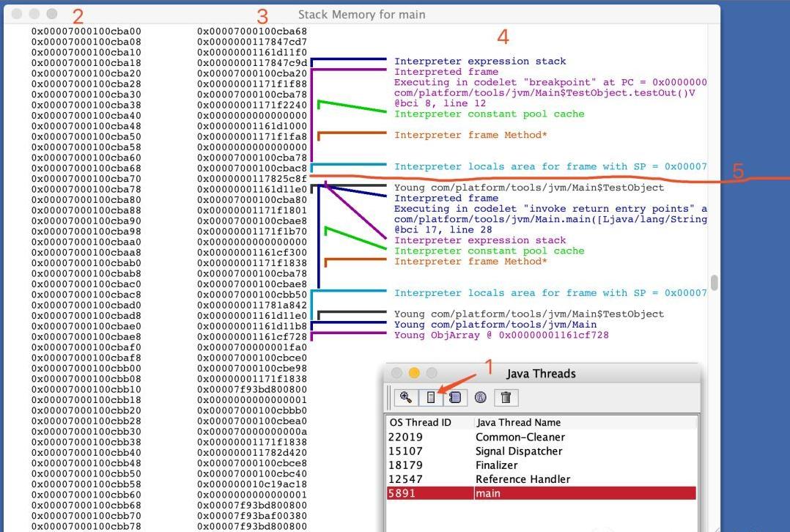The width and height of the screenshot is (790, 532).
Task: Focus the Stack Memory for main title bar
Action: (361, 15)
